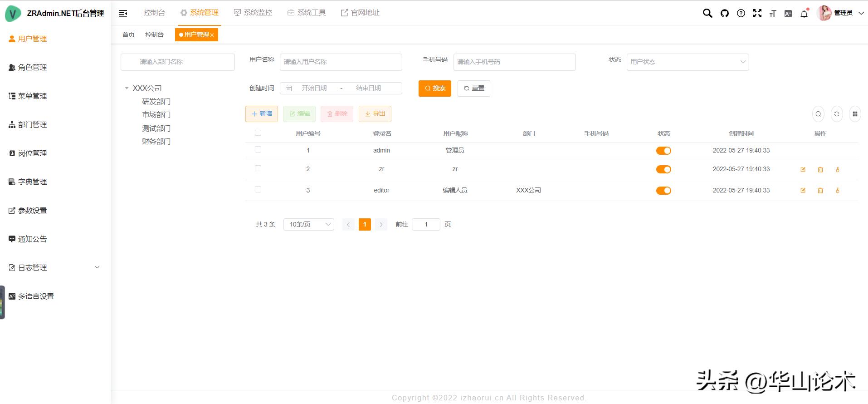The width and height of the screenshot is (868, 404).
Task: Select 财务部门 in department tree
Action: 156,142
